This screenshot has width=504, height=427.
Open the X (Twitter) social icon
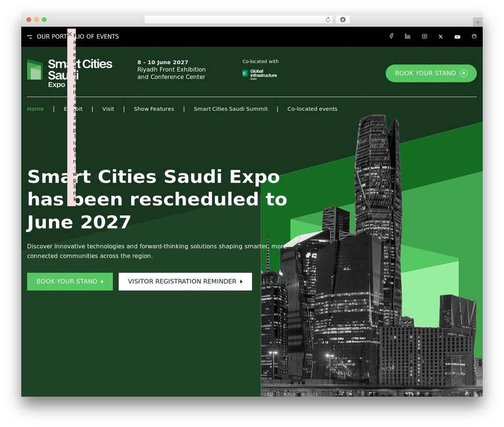click(441, 37)
